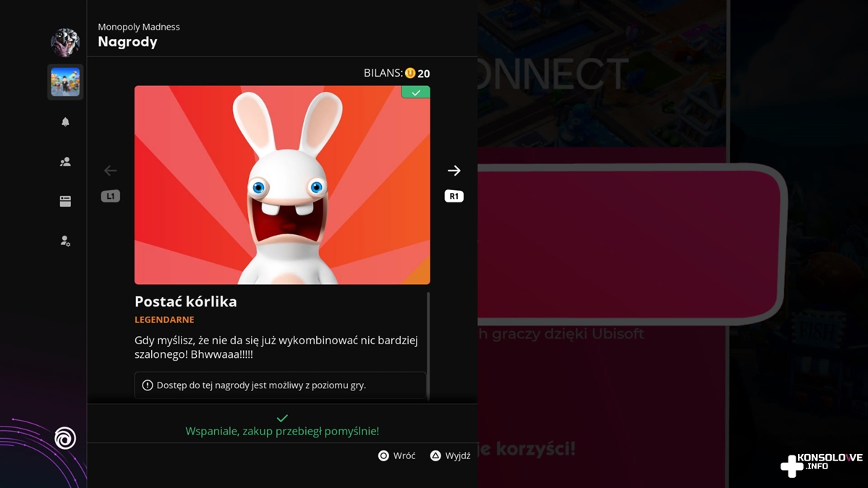Select the Monopoly Madness game icon
868x488 pixels.
[65, 82]
